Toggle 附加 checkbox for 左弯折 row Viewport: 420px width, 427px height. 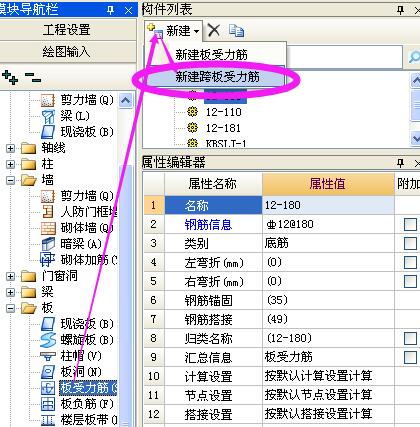(410, 262)
